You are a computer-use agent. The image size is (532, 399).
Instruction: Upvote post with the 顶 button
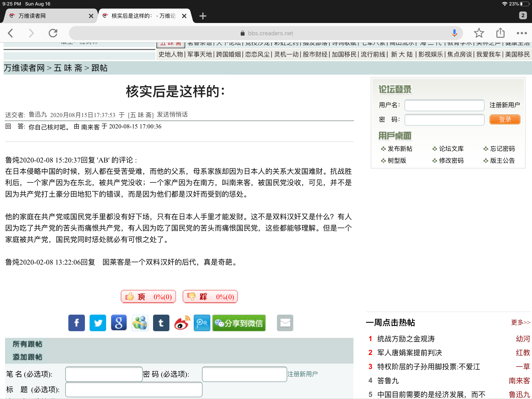[148, 297]
